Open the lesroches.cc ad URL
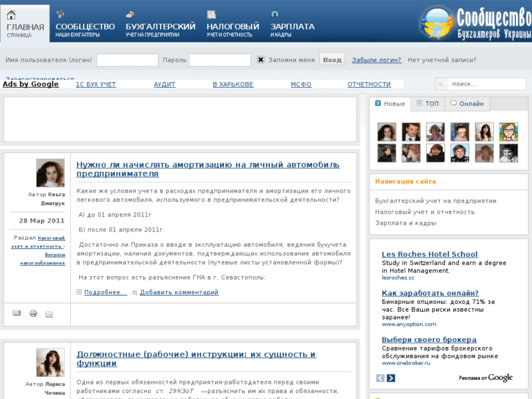 pyautogui.click(x=398, y=277)
